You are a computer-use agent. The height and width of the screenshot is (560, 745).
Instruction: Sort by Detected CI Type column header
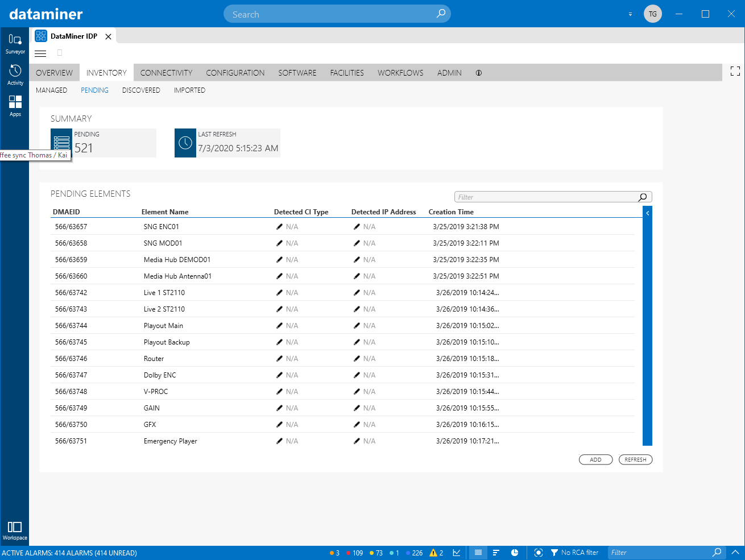click(x=301, y=212)
